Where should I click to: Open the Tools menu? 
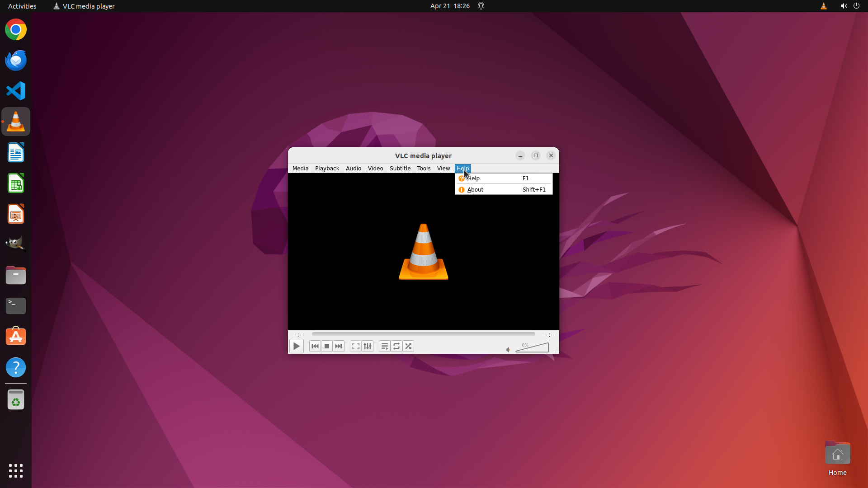(x=424, y=168)
